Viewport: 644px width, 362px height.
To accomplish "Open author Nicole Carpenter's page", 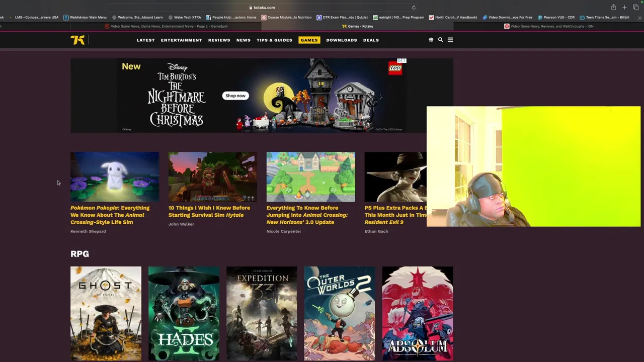I will 284,231.
